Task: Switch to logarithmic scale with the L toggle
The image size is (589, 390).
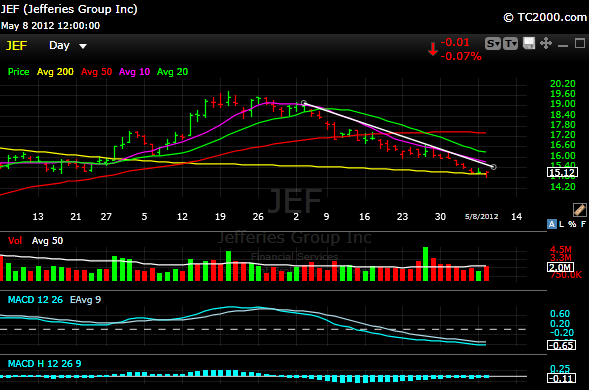Action: (561, 224)
